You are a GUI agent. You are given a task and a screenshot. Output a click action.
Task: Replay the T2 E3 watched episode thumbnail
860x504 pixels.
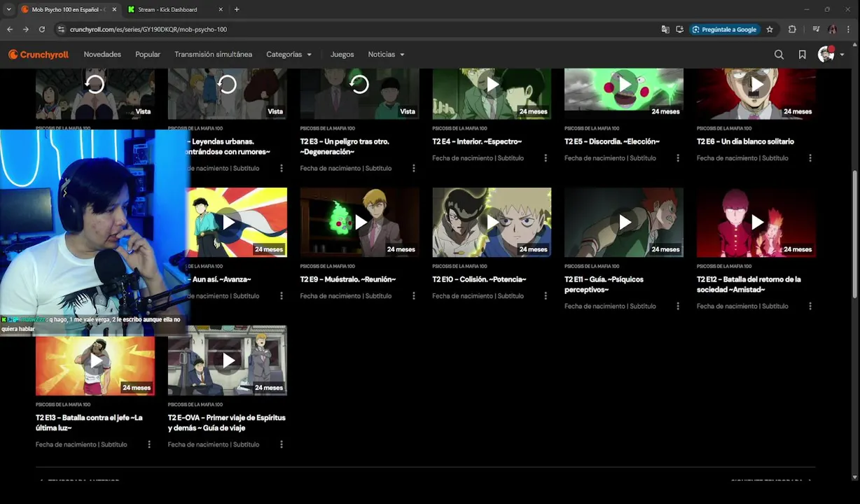point(359,85)
